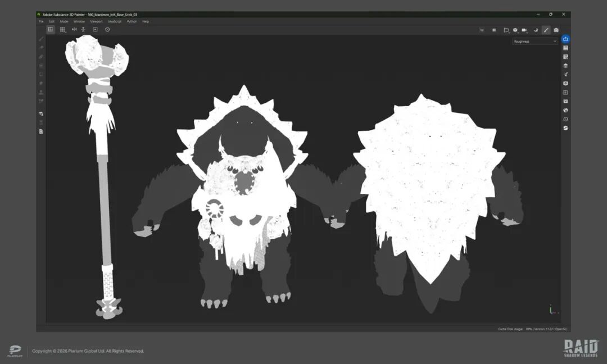Toggle the highlighted brush painting mode

click(546, 30)
